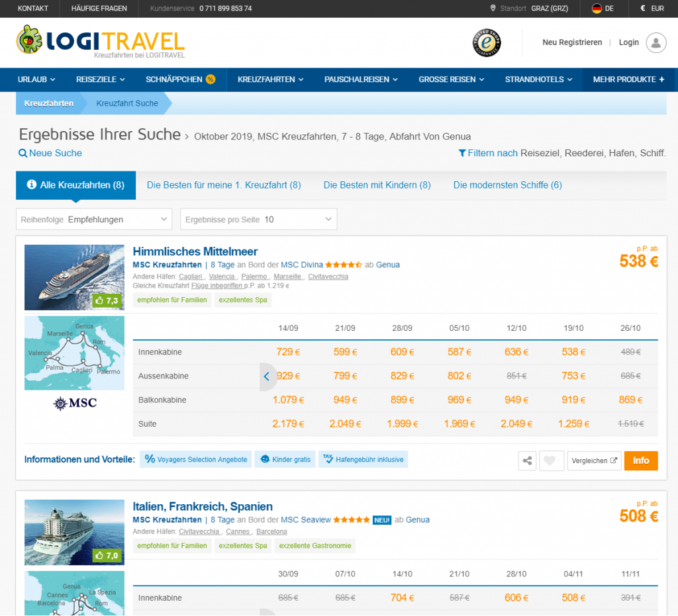
Task: Click the Himmlisches Mittelmeer cruise title
Action: (x=195, y=251)
